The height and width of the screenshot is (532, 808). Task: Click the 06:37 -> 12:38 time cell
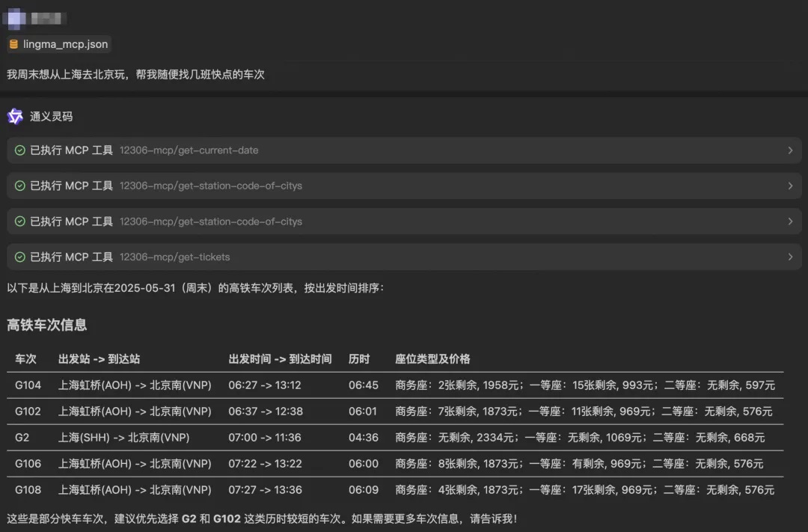[266, 412]
